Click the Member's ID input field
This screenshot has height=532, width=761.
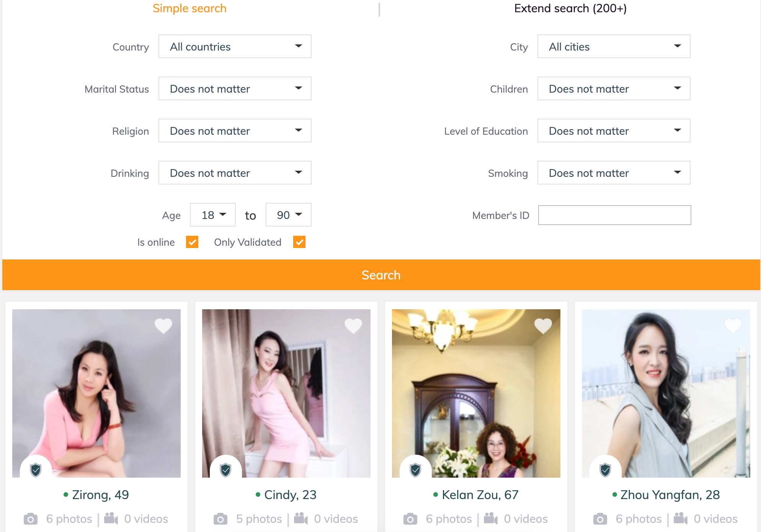[615, 215]
